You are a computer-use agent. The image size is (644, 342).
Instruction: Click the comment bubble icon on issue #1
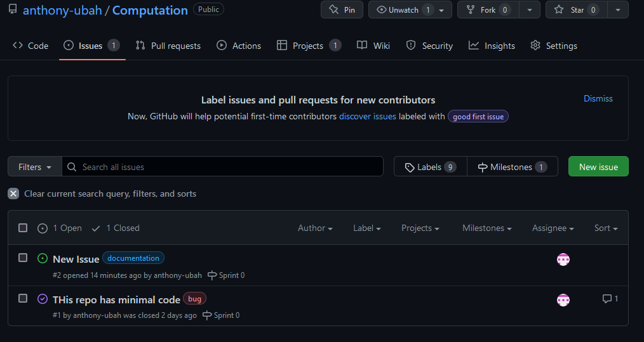[607, 299]
